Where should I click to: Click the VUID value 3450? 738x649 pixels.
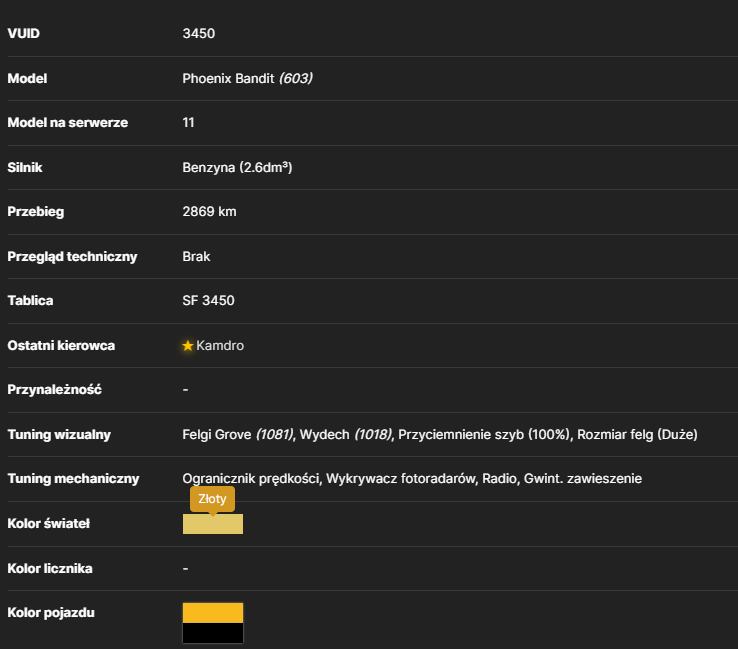point(199,33)
